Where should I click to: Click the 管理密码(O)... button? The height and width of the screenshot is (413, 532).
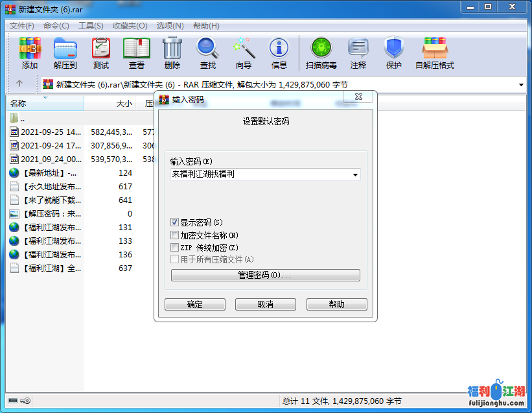pyautogui.click(x=265, y=275)
